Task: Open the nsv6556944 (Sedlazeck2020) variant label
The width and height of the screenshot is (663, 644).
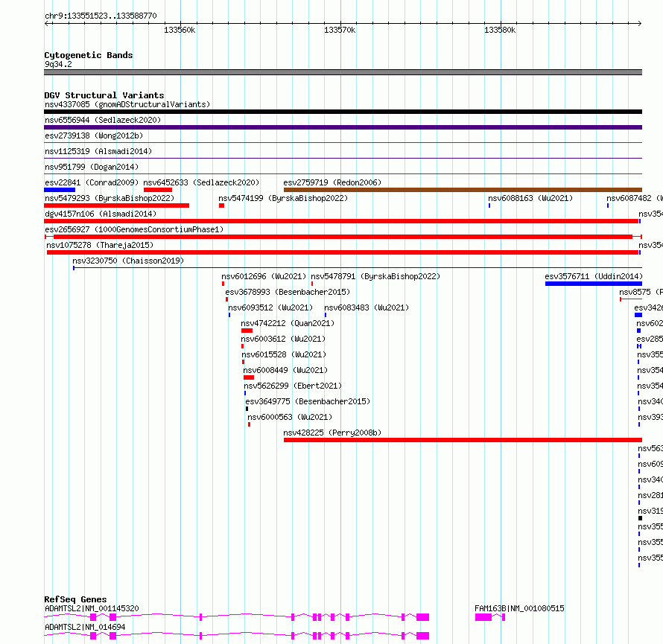Action: [x=103, y=120]
